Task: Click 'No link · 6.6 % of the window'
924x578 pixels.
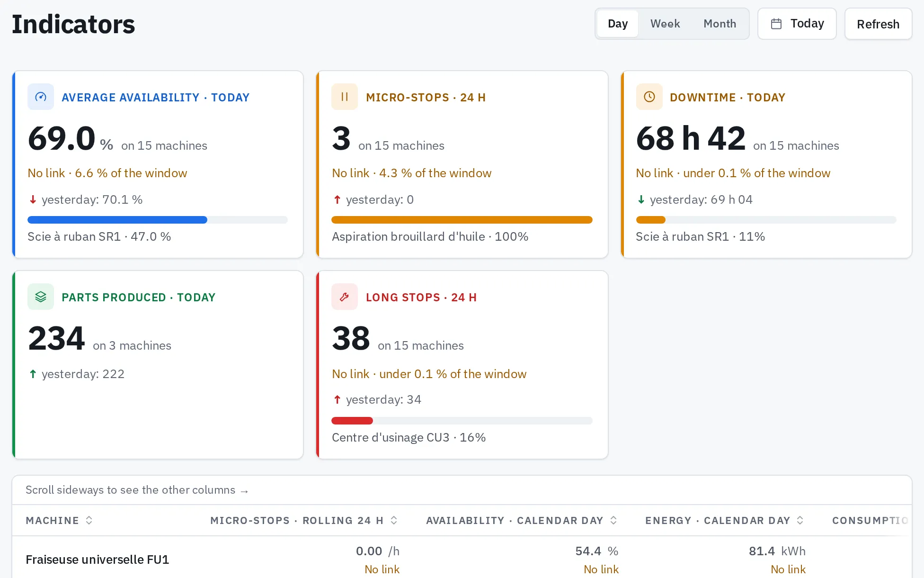Action: click(x=107, y=173)
